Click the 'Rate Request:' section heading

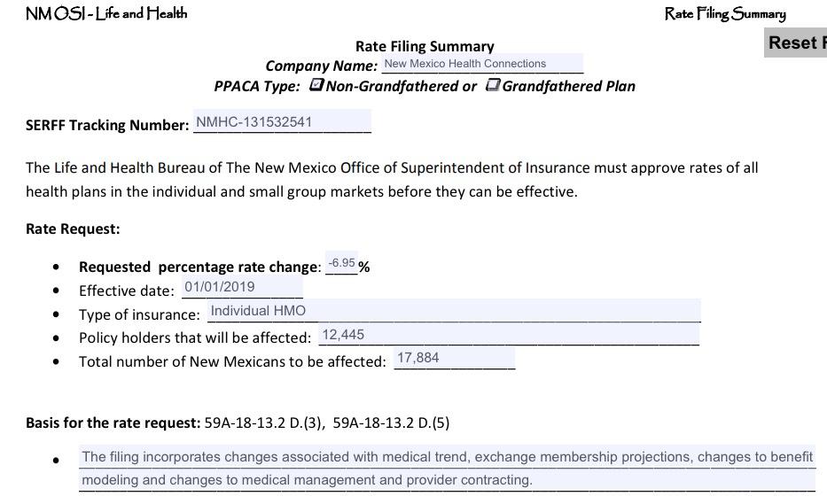point(73,229)
